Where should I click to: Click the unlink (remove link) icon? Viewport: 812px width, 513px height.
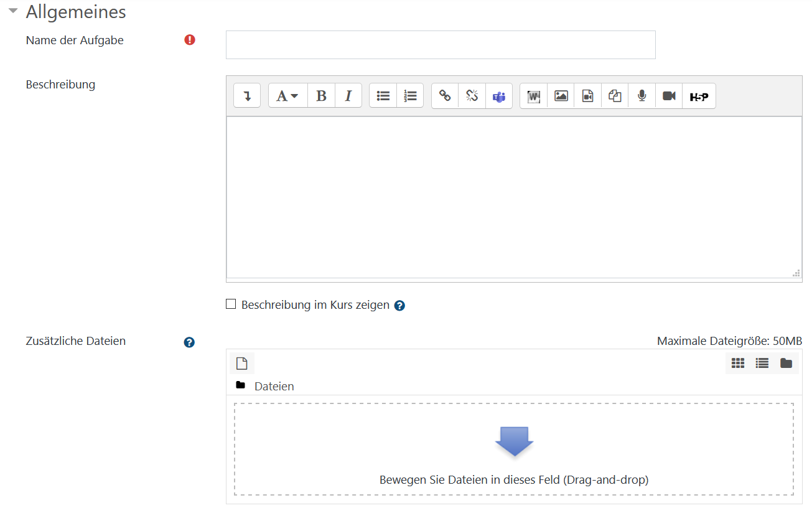[x=472, y=96]
